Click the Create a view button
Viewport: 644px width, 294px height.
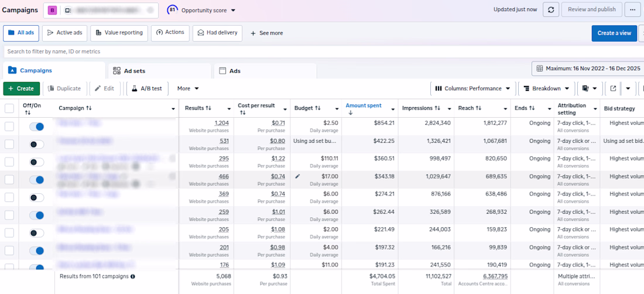tap(614, 33)
